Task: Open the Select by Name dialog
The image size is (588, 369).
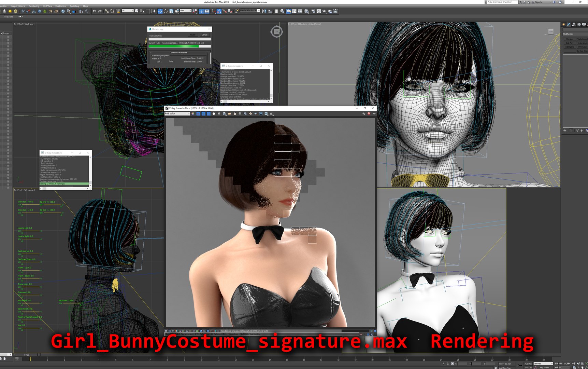Action: [142, 11]
